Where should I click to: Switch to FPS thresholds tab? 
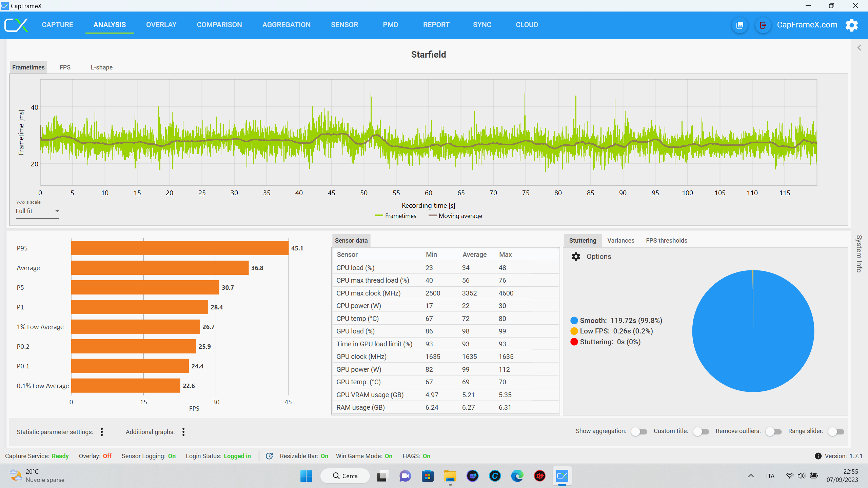667,240
